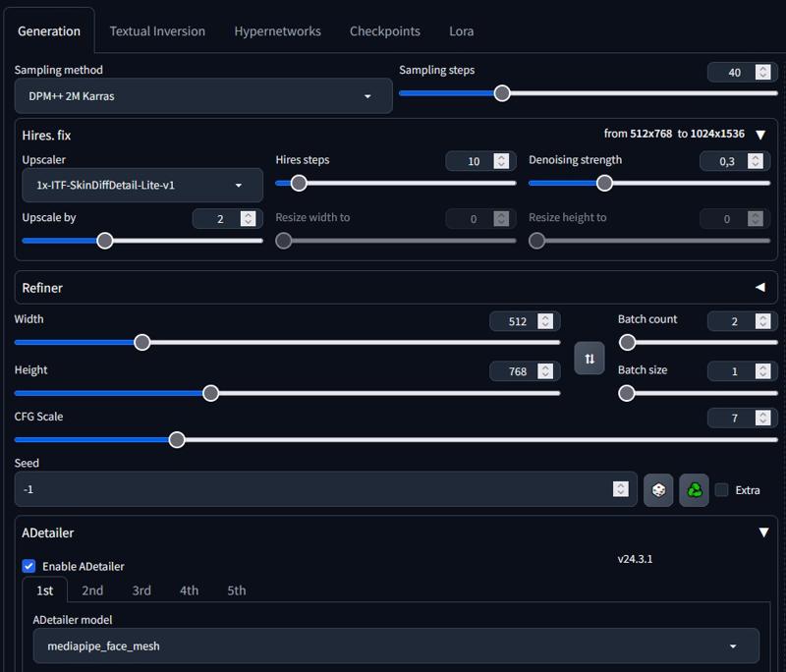
Task: Enable the Extra seed checkbox
Action: pos(722,490)
